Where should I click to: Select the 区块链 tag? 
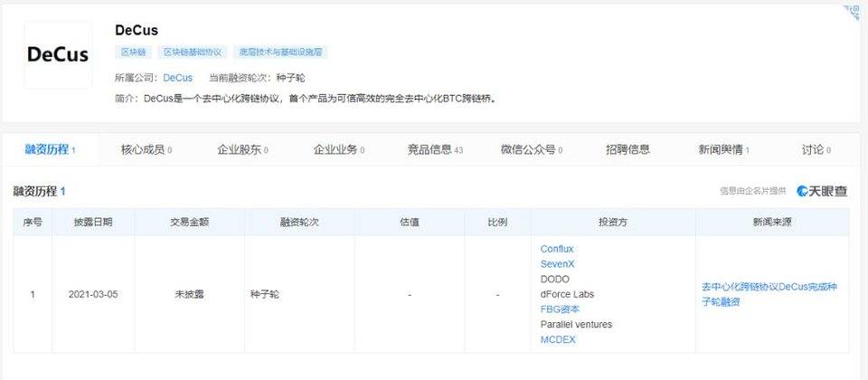134,52
